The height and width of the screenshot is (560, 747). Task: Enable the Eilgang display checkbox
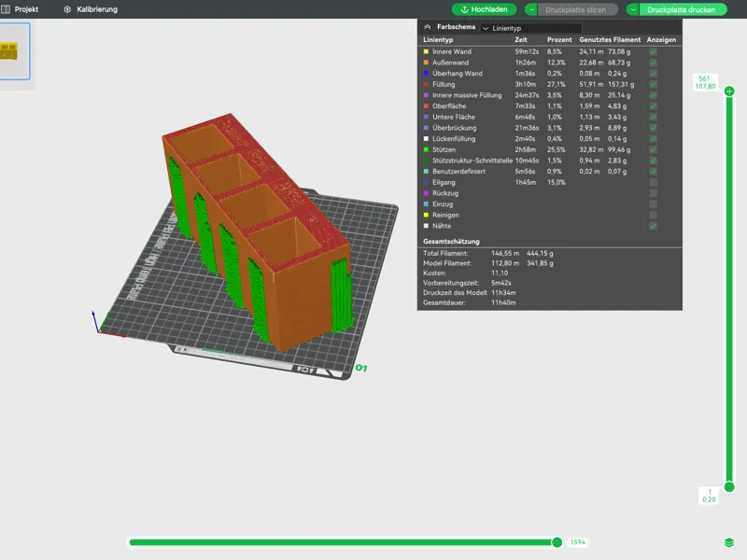pos(653,182)
